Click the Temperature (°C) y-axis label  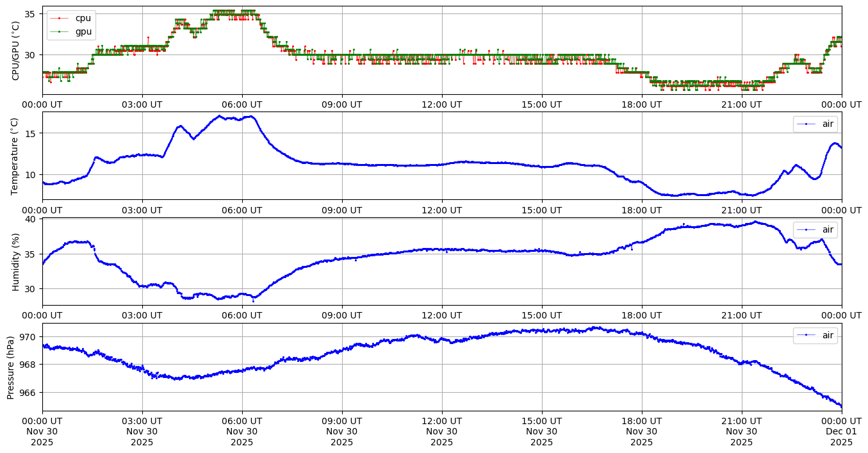(x=16, y=156)
